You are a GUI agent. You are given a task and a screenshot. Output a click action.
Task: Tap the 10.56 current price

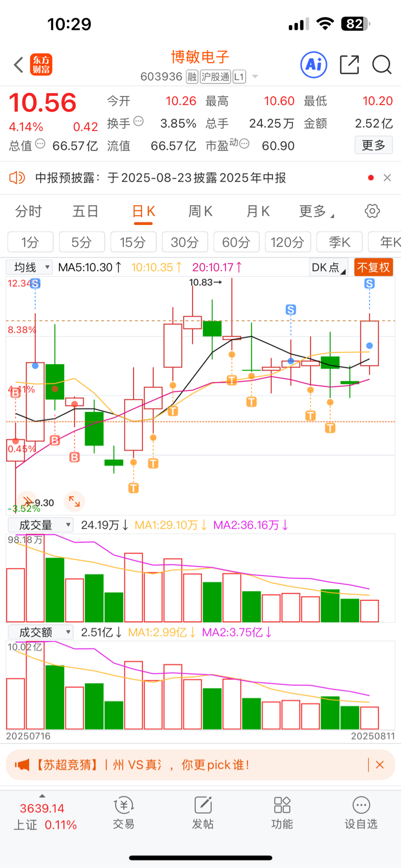pyautogui.click(x=43, y=102)
